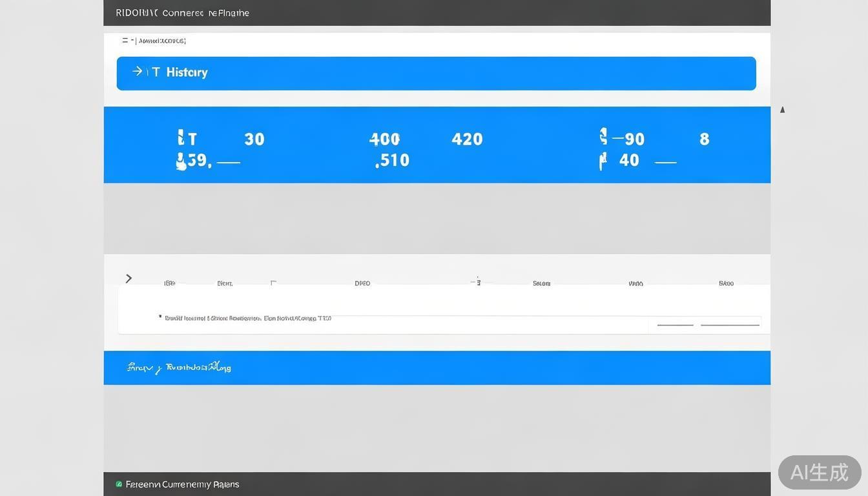Tick the small checkbox in table header
Viewport: 868px width, 496px height.
[x=273, y=283]
